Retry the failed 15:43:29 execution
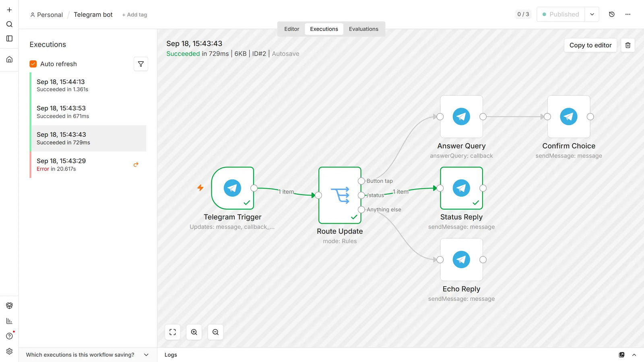Screen dimensions: 644x362 point(136,165)
